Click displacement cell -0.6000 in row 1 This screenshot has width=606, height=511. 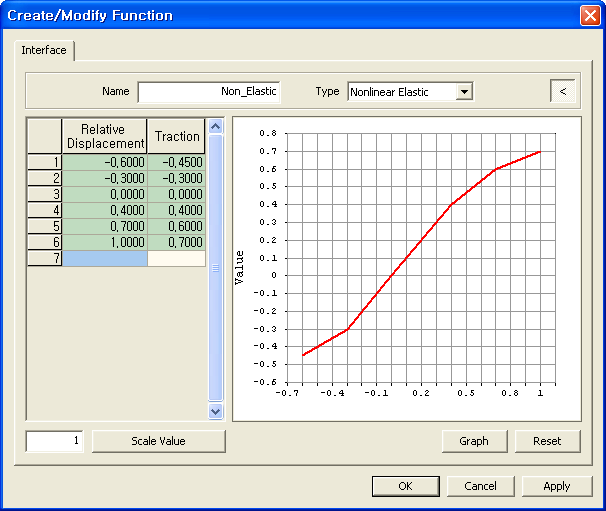pos(104,162)
